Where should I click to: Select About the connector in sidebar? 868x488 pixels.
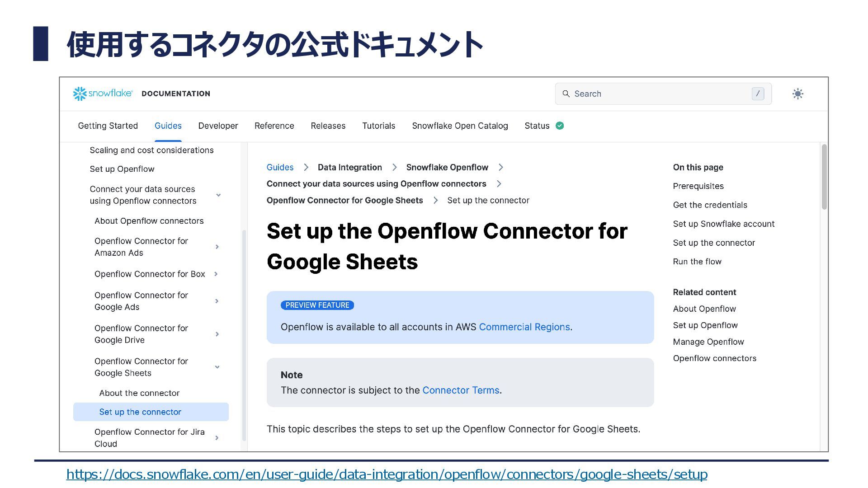139,393
